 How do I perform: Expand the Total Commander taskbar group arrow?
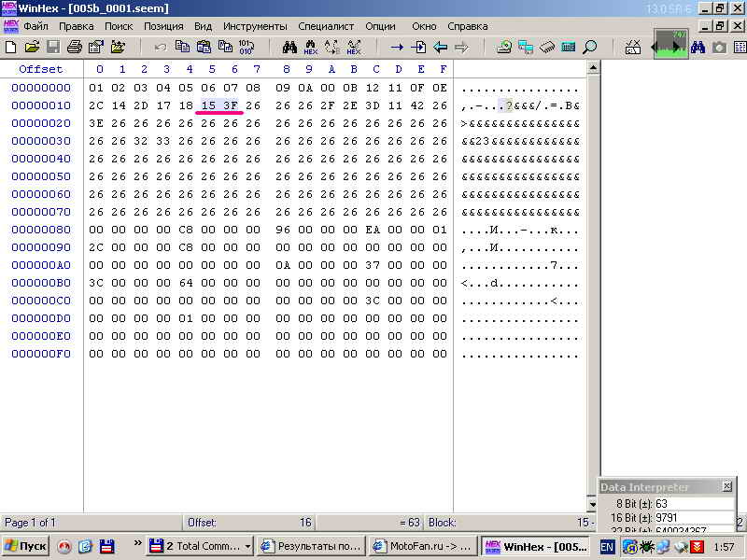tap(247, 546)
